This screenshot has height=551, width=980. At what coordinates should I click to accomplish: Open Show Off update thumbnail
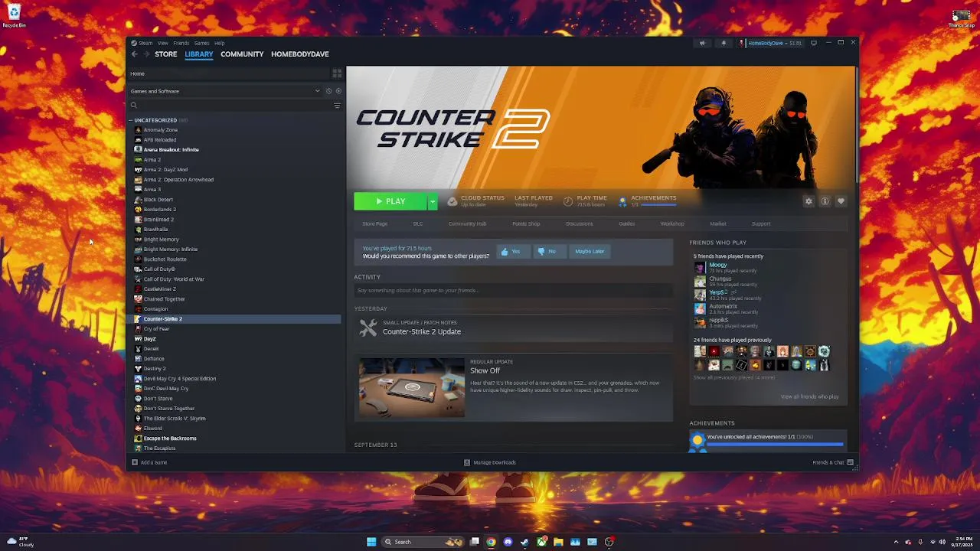pyautogui.click(x=412, y=387)
